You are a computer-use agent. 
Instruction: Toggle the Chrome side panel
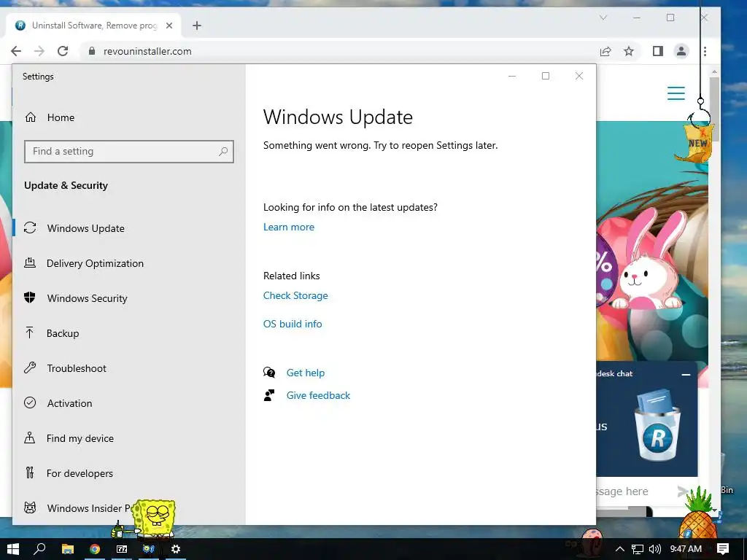(x=658, y=51)
